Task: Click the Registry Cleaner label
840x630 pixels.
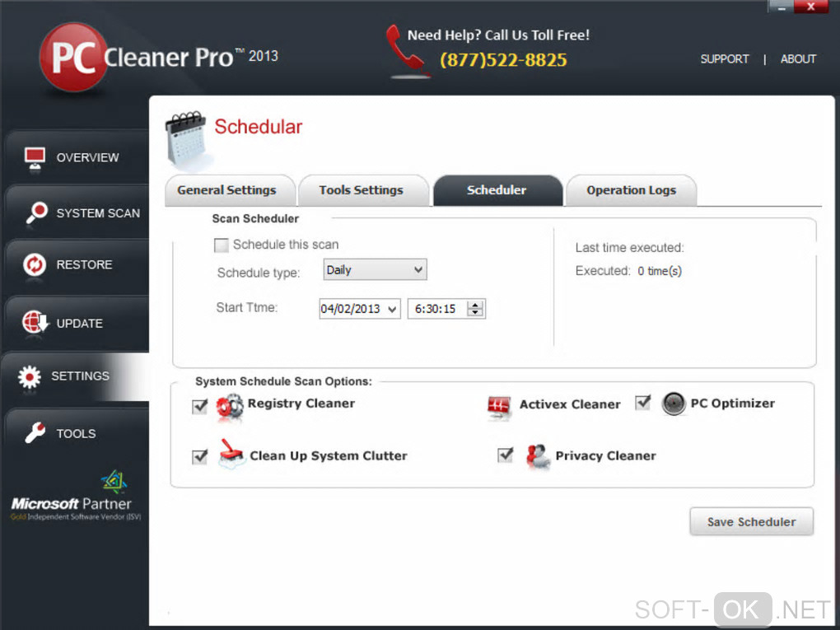Action: (x=301, y=404)
